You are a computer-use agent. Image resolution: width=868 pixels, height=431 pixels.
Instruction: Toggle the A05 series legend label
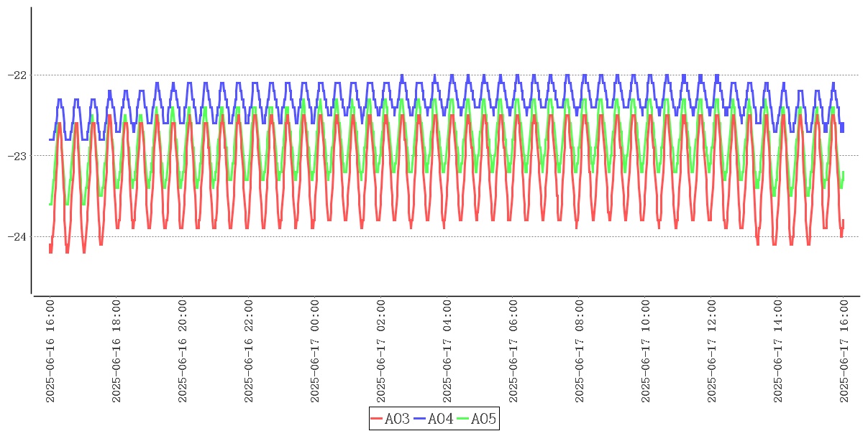point(483,419)
